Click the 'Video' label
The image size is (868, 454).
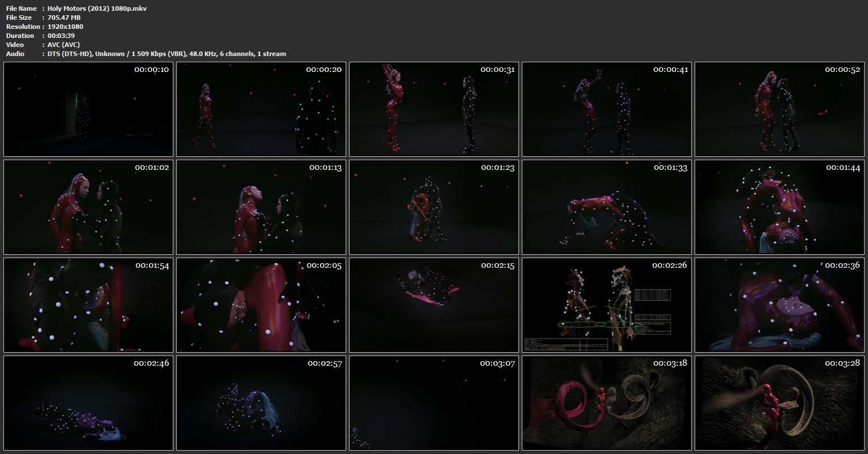coord(15,45)
